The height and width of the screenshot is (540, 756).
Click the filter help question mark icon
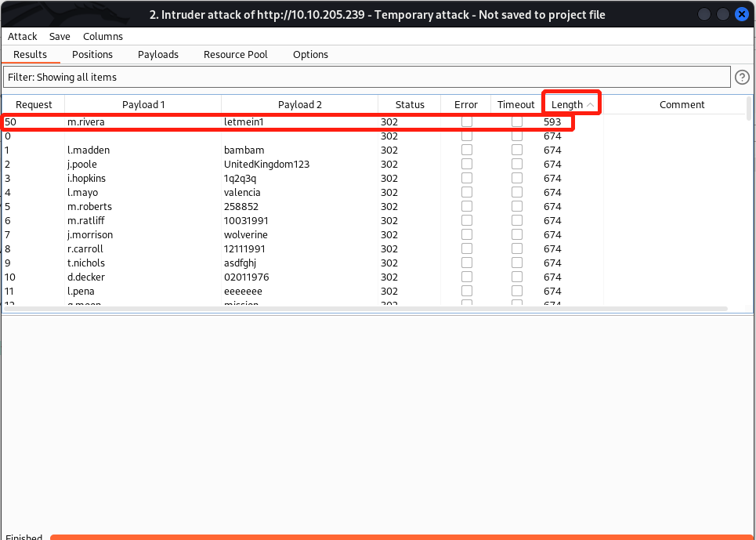pyautogui.click(x=743, y=77)
